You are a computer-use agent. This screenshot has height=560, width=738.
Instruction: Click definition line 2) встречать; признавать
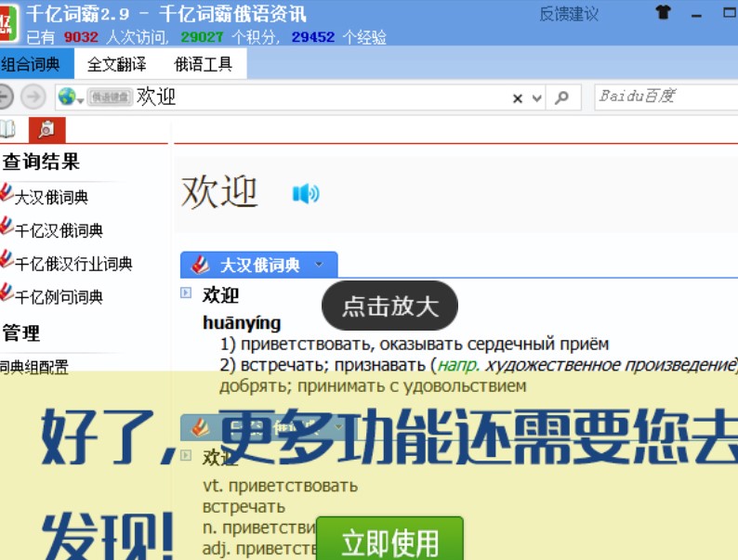[479, 365]
